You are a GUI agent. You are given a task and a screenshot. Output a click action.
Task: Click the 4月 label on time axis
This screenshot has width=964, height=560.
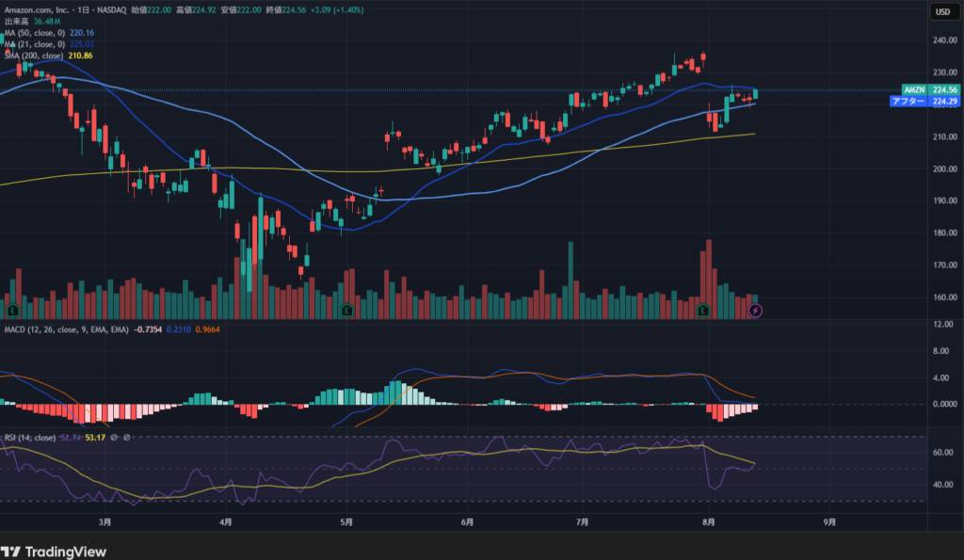click(x=226, y=522)
